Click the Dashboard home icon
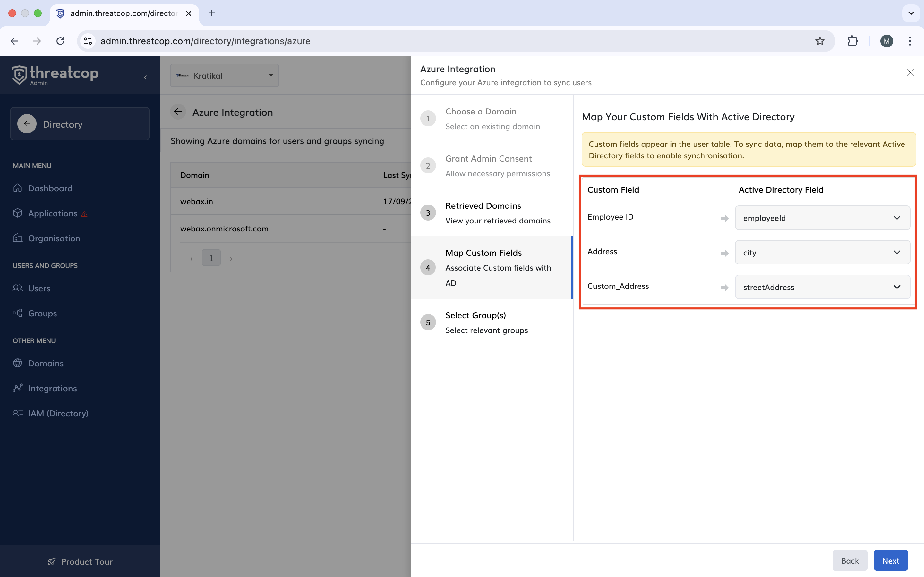The image size is (924, 577). pos(18,188)
